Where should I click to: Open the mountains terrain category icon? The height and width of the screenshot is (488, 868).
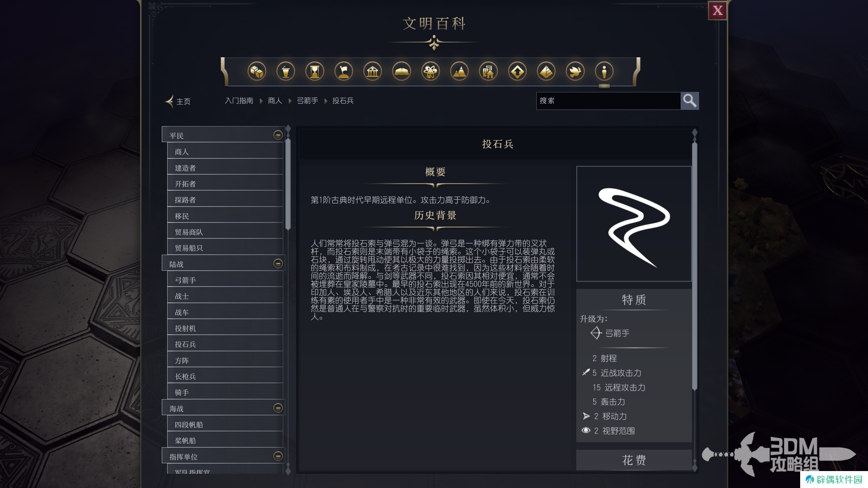click(x=459, y=72)
